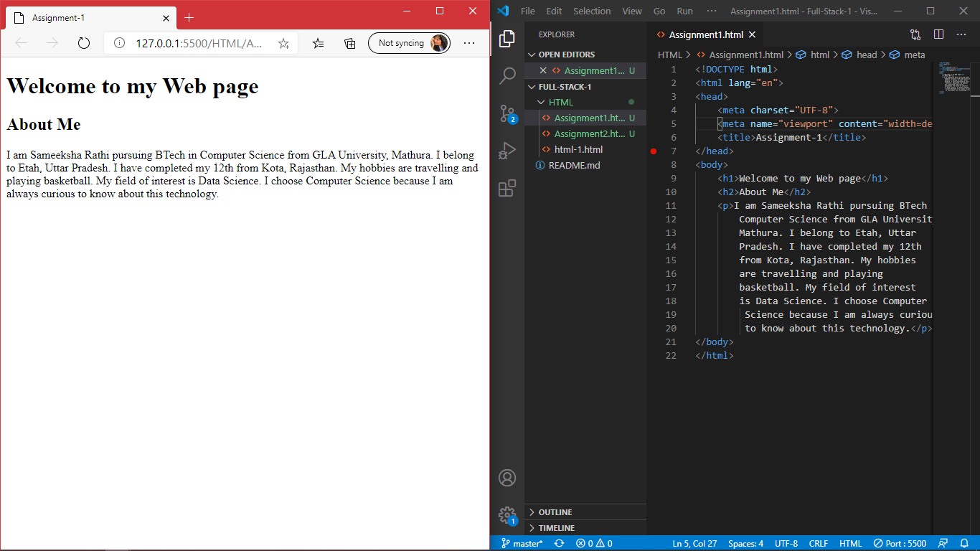Viewport: 980px width, 551px height.
Task: Expand the TIMELINE section
Action: [557, 528]
